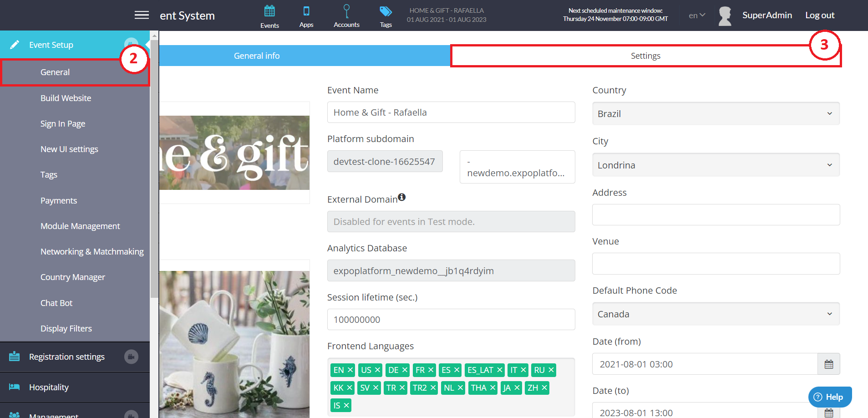Remove the IS language tag

346,405
